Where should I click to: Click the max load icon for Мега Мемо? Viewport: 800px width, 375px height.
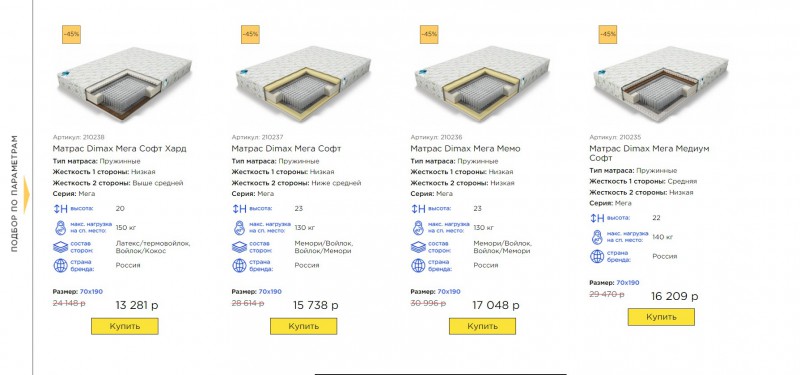pyautogui.click(x=418, y=228)
